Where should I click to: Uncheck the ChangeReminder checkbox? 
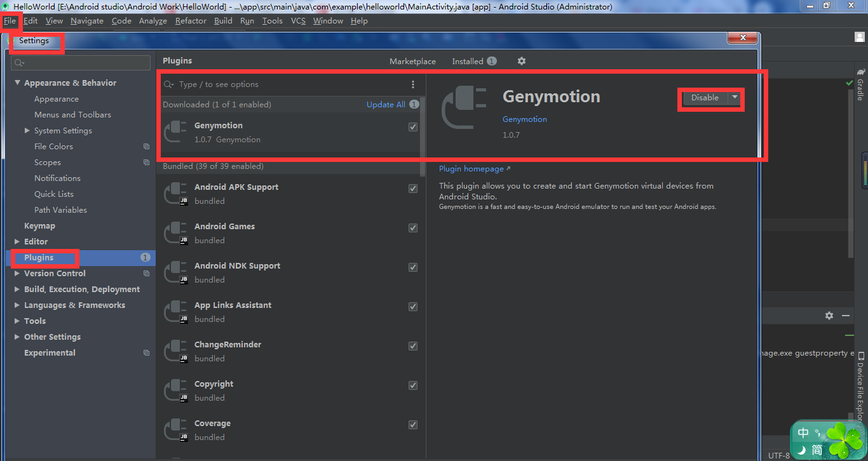pos(413,346)
